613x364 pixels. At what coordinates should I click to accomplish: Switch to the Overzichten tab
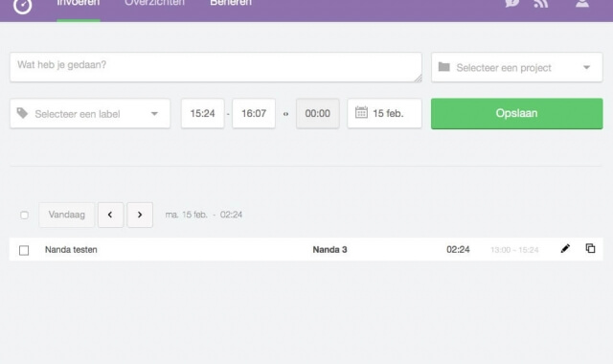pos(155,3)
